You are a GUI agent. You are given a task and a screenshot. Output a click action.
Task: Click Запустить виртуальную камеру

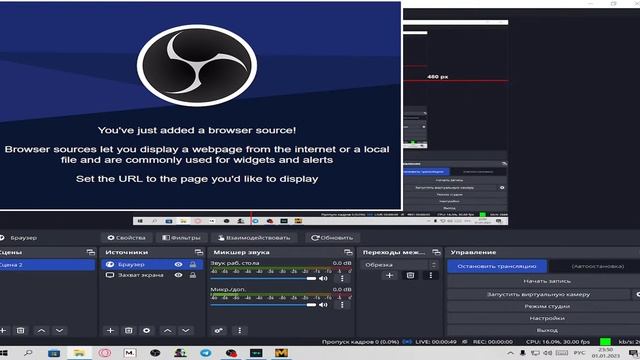click(539, 294)
